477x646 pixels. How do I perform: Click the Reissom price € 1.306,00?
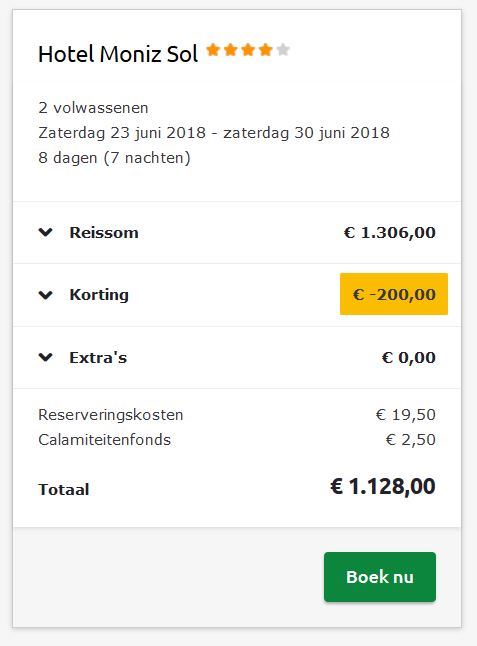click(x=390, y=233)
